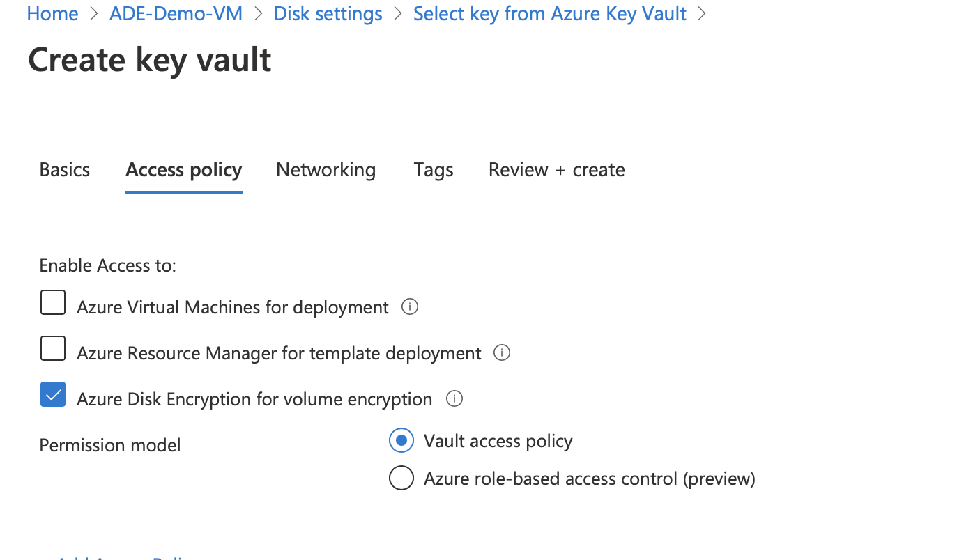Open info icon for Azure Virtual Machines deployment
The width and height of the screenshot is (980, 560).
pyautogui.click(x=410, y=306)
